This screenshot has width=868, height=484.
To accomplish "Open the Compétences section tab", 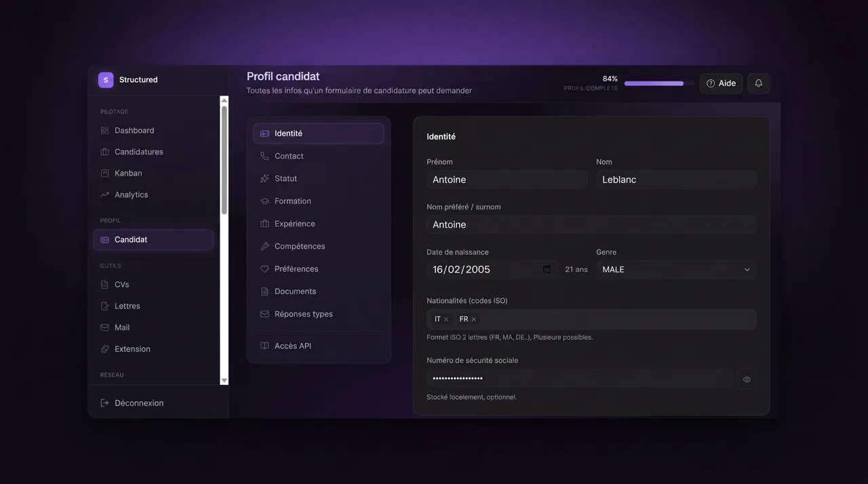I will point(319,246).
